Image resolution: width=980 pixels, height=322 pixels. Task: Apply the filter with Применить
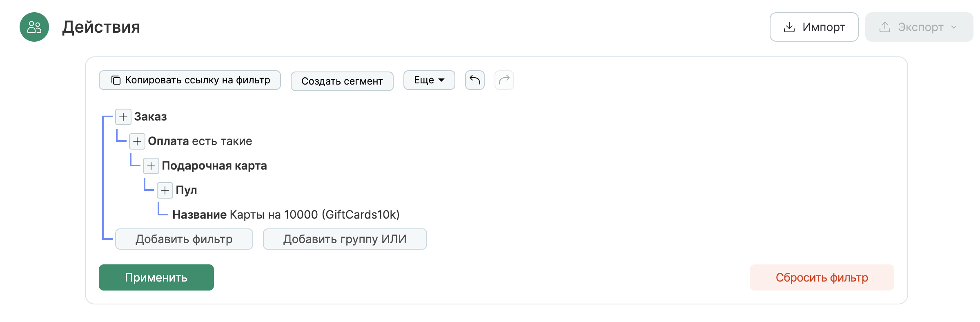[x=156, y=277]
